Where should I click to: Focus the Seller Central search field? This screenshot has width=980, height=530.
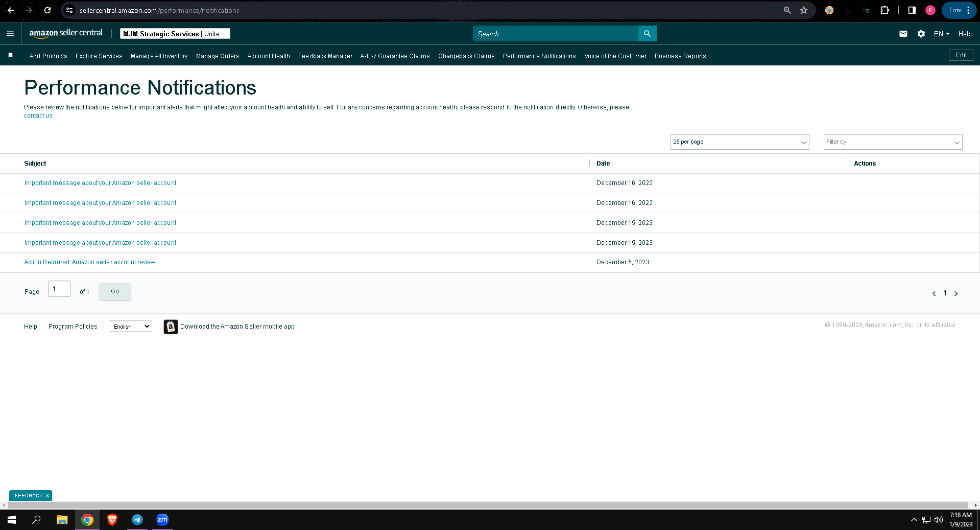coord(556,34)
